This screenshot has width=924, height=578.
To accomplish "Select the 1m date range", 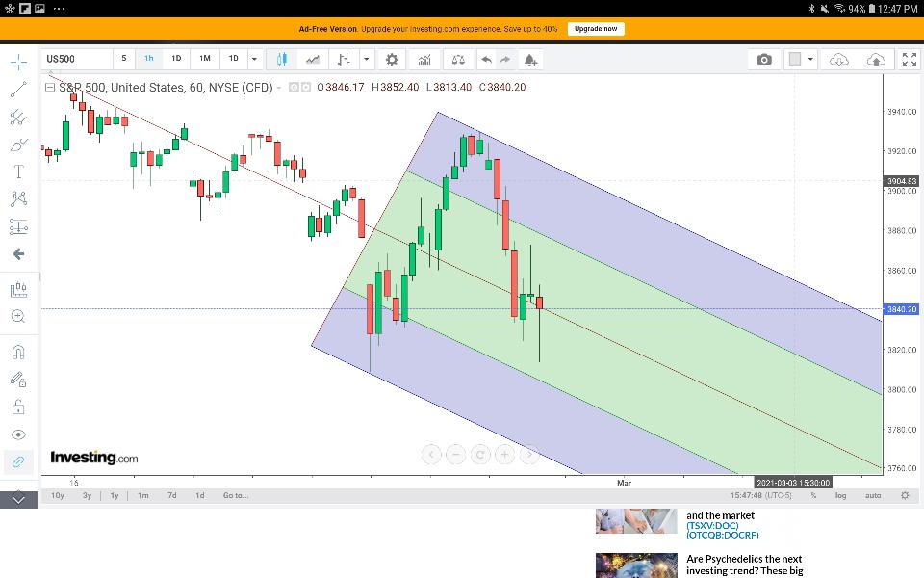I will pyautogui.click(x=143, y=495).
